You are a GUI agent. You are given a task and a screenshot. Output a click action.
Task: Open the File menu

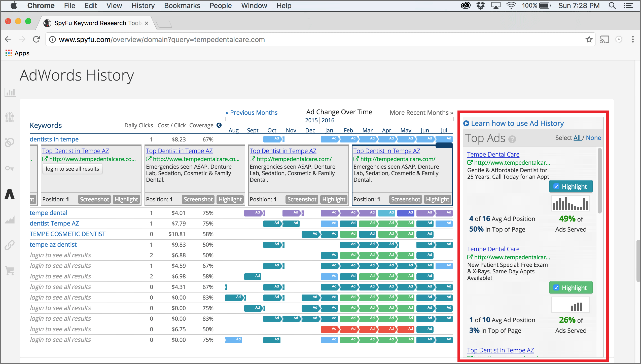(x=69, y=6)
